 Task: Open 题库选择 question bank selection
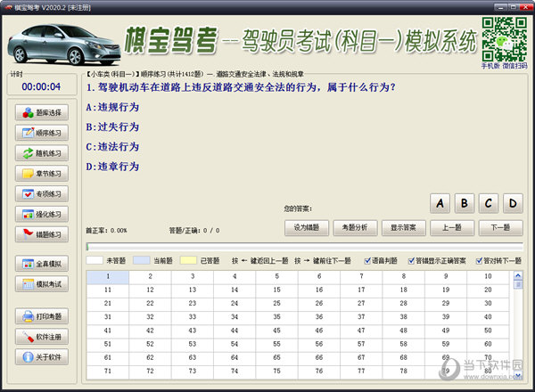tap(42, 113)
